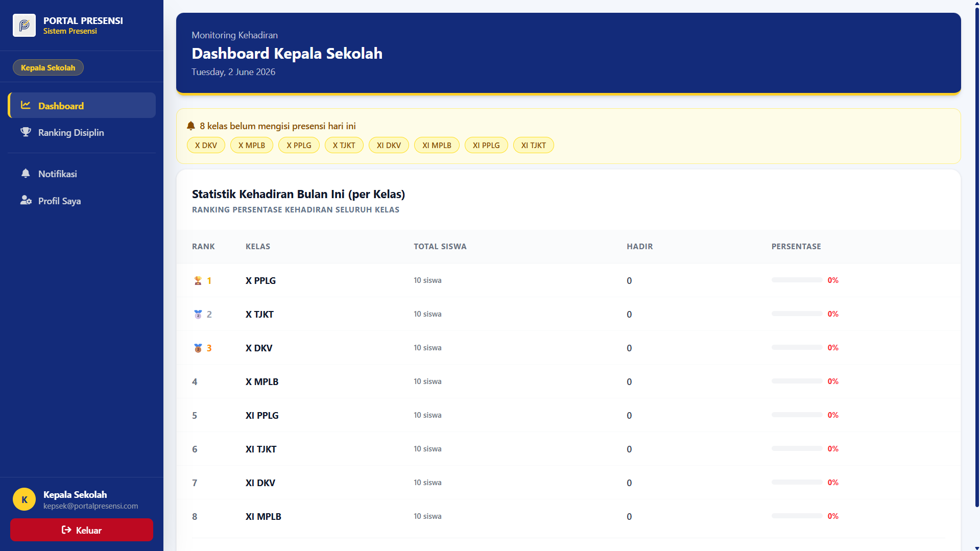Click the 0% value in XI PPLG row

[x=833, y=415]
